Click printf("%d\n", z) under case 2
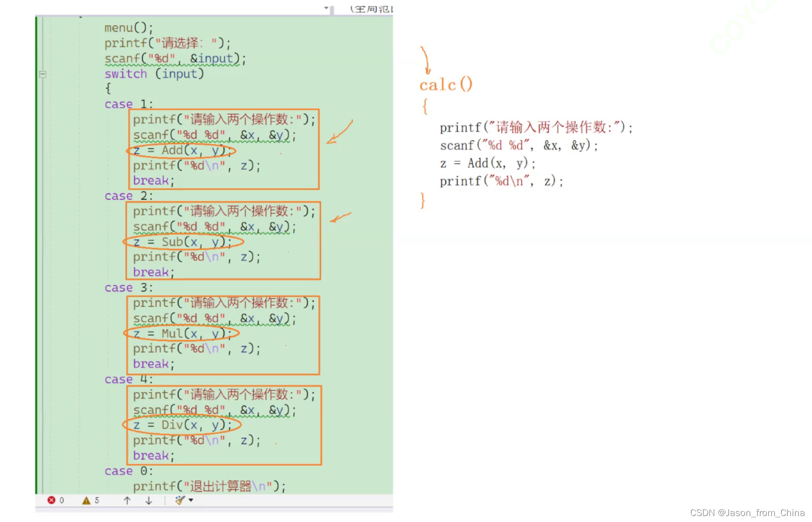The image size is (812, 522). click(197, 257)
